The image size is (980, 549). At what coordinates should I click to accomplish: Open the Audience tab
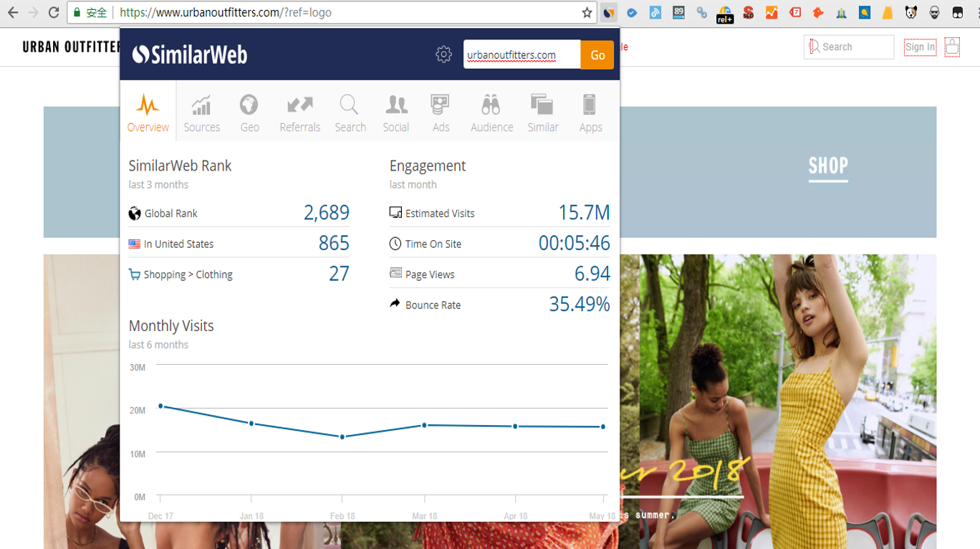pos(491,113)
